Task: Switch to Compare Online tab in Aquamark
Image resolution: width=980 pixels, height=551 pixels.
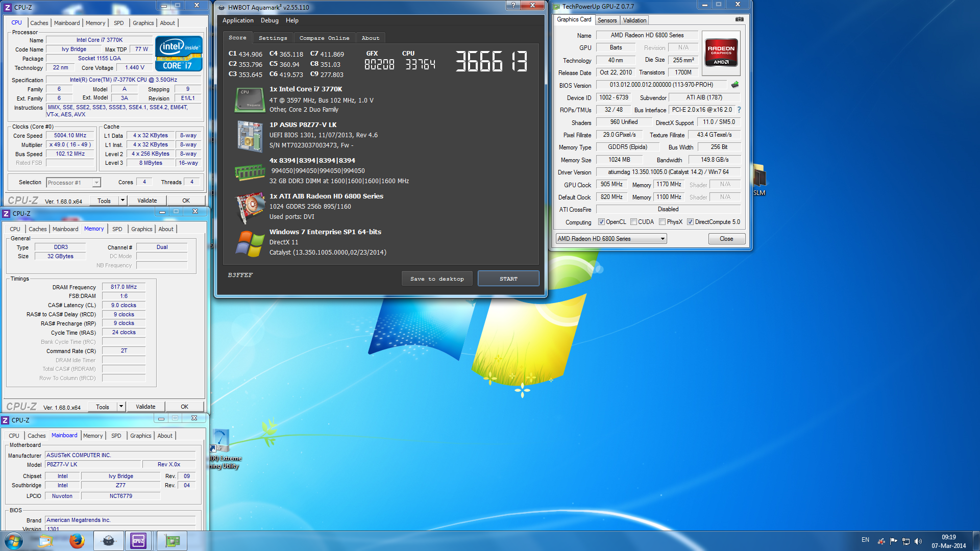Action: click(x=324, y=38)
